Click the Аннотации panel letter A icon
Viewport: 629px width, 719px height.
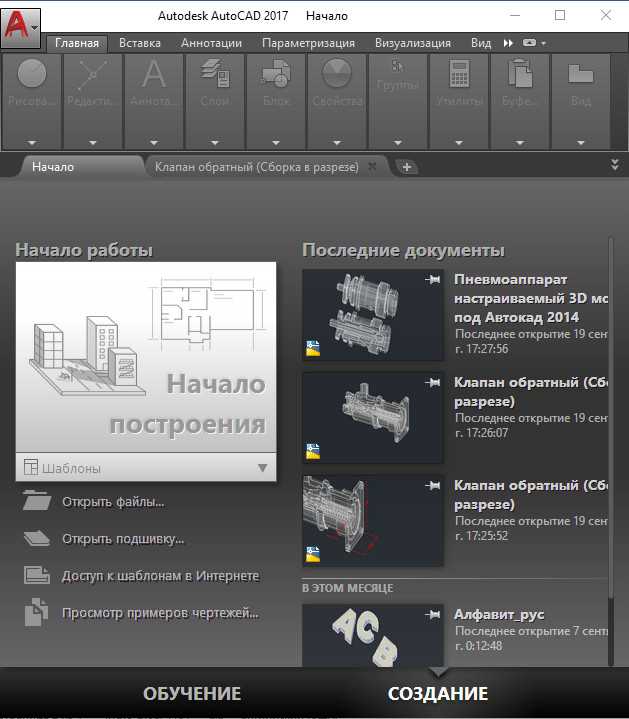tap(154, 73)
